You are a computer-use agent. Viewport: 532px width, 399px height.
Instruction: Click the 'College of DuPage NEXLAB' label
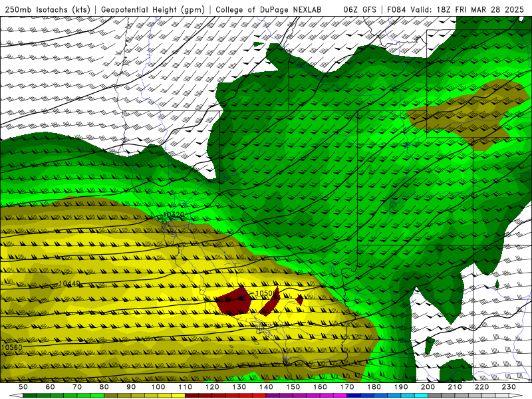[x=269, y=9]
